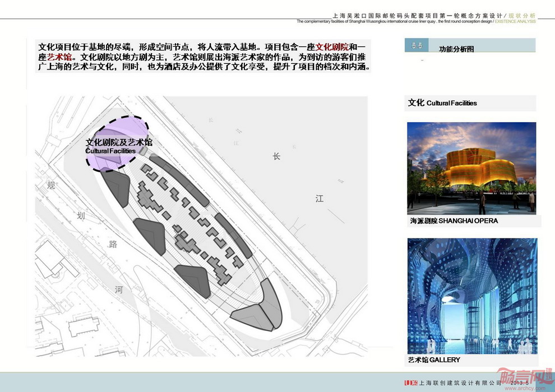Click the 艺术馆 GALLERY caption

434,360
